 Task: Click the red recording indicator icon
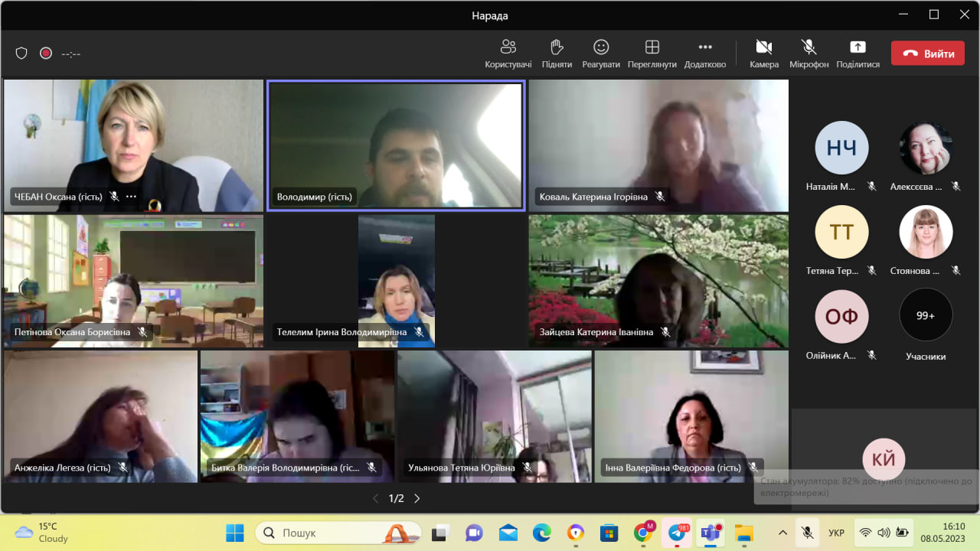pyautogui.click(x=46, y=54)
